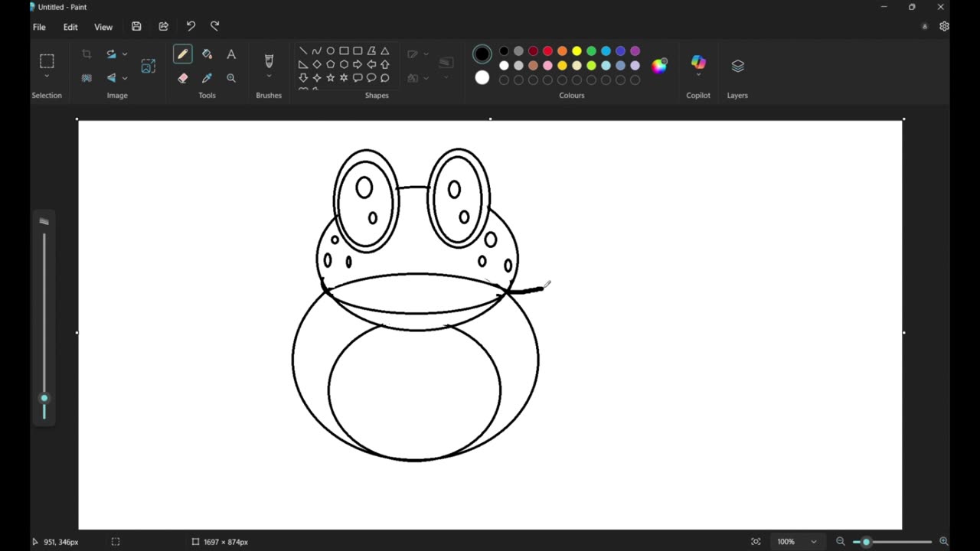The image size is (980, 551).
Task: Activate Colour 2 white secondary circle
Action: 482,77
